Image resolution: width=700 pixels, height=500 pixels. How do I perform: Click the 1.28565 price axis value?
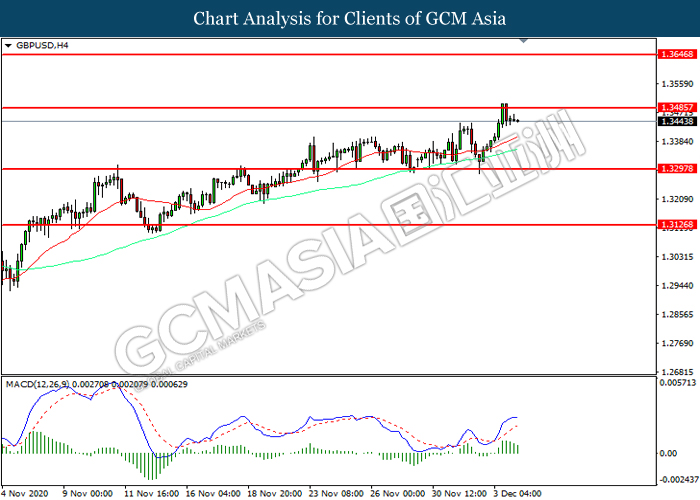(x=677, y=315)
